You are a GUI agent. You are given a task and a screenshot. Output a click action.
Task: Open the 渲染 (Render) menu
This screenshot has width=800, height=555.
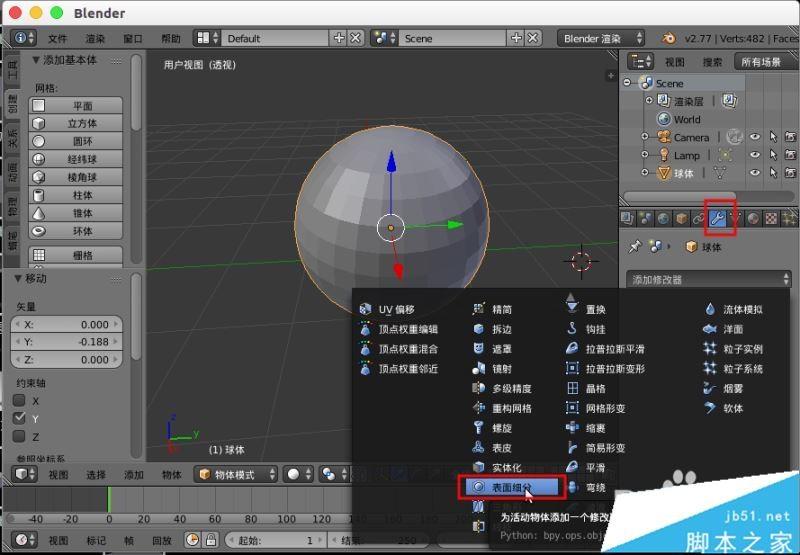click(95, 38)
